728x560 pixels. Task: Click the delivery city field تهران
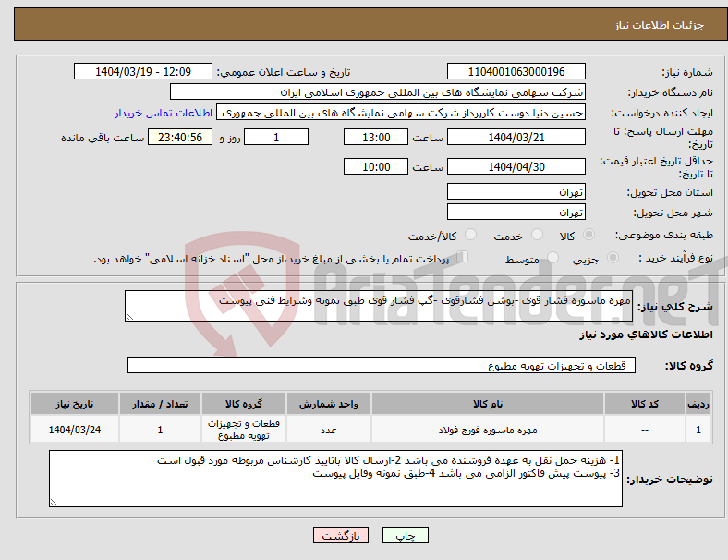516,212
